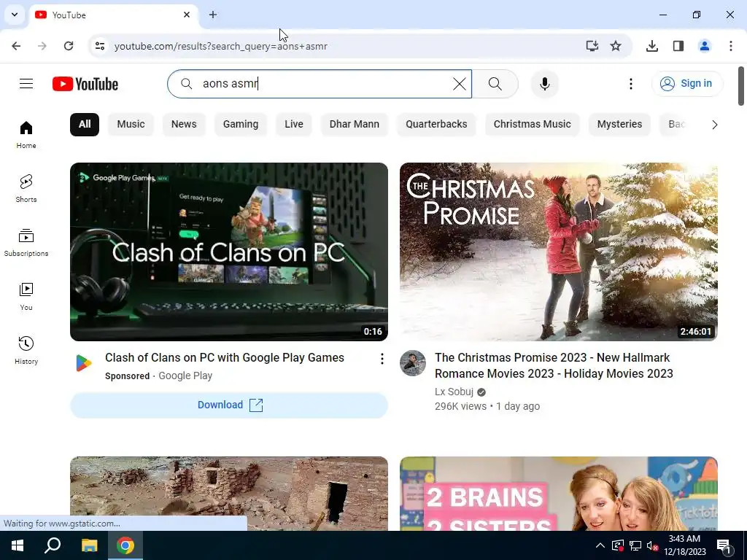Click the taskbar clock showing 3:43 AM
Image resolution: width=747 pixels, height=560 pixels.
684,545
